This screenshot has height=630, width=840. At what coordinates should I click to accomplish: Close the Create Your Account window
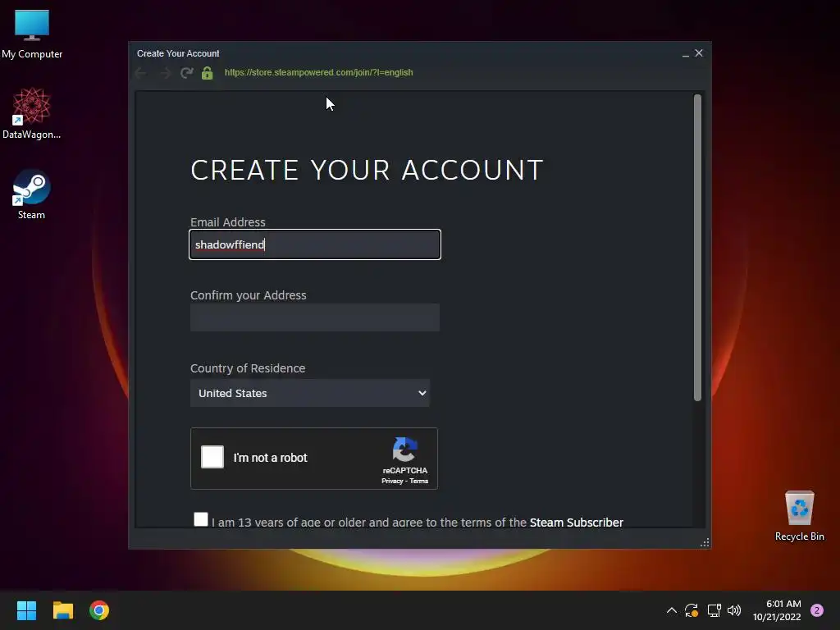coord(699,53)
